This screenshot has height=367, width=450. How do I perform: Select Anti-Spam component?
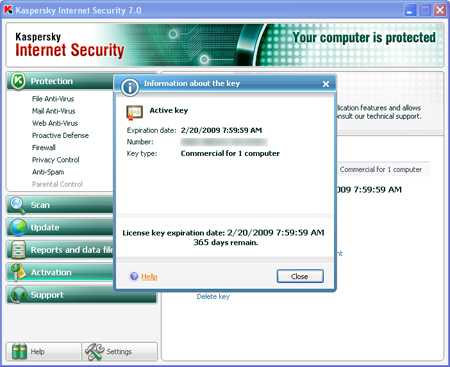point(48,172)
